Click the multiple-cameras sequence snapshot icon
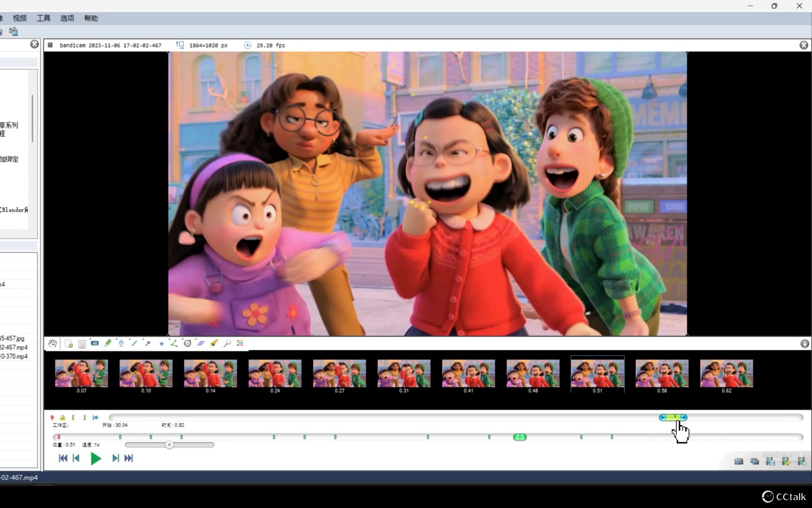The image size is (812, 508). (755, 461)
